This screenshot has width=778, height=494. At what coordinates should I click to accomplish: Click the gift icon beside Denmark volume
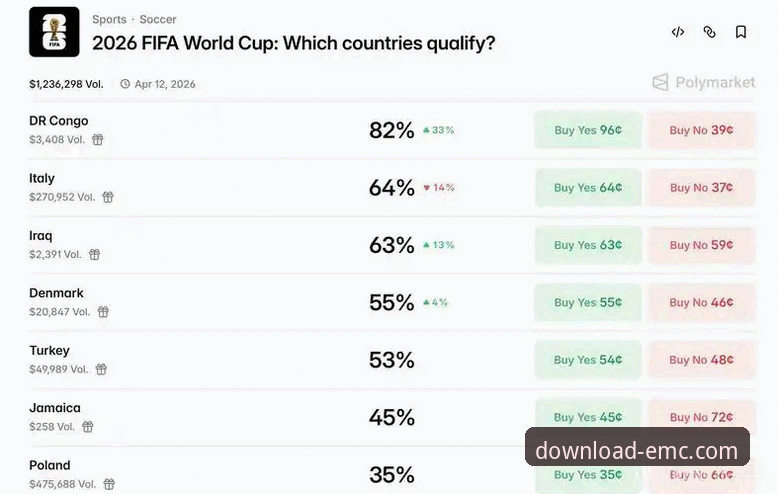tap(103, 312)
